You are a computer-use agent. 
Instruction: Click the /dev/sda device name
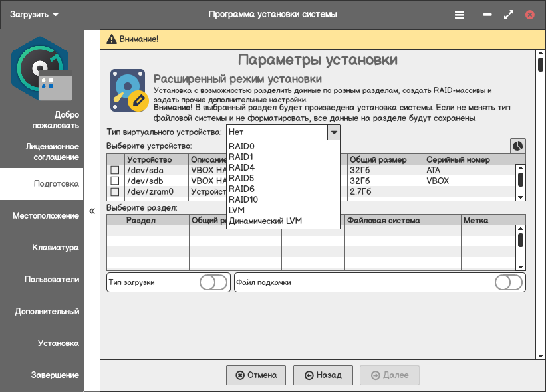(x=145, y=171)
